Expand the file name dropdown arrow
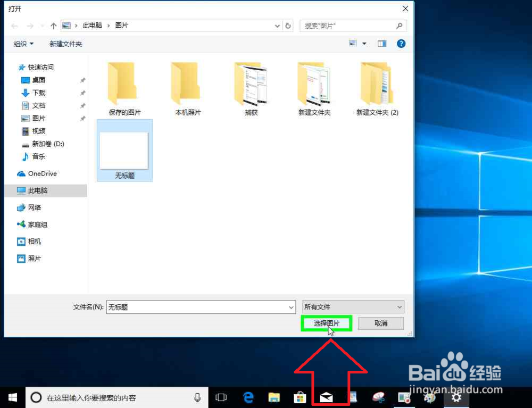The height and width of the screenshot is (408, 532). [291, 307]
